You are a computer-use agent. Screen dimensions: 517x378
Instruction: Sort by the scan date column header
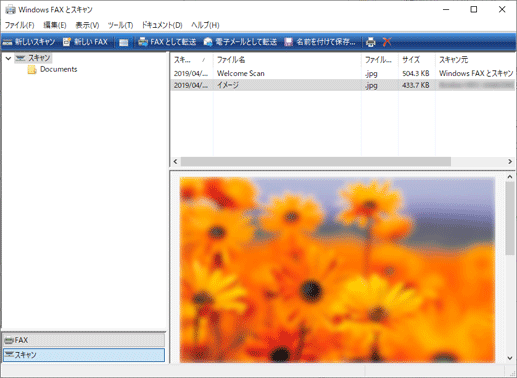click(191, 60)
